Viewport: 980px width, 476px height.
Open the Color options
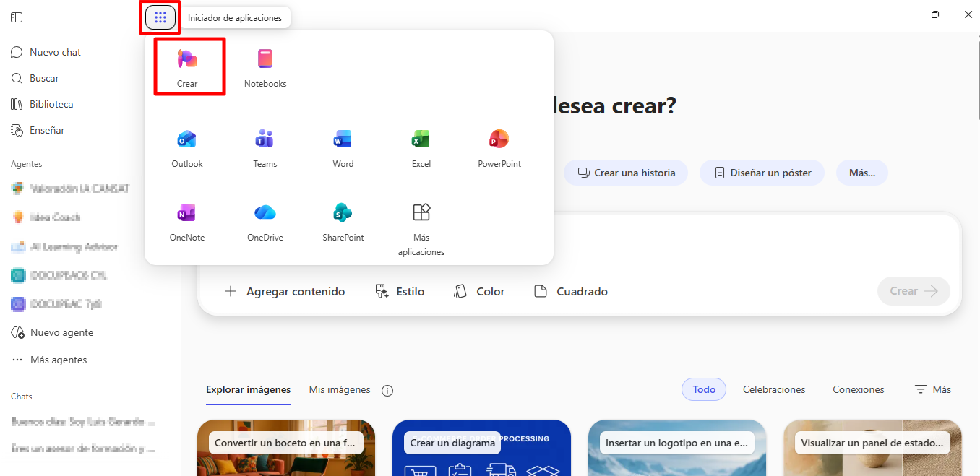tap(479, 291)
